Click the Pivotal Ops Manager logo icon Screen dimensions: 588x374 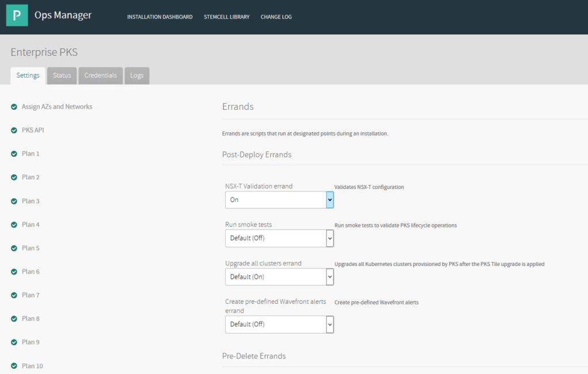point(17,16)
